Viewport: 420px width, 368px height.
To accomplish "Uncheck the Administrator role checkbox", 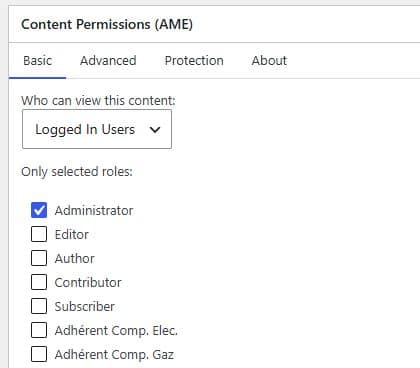I will pos(39,210).
